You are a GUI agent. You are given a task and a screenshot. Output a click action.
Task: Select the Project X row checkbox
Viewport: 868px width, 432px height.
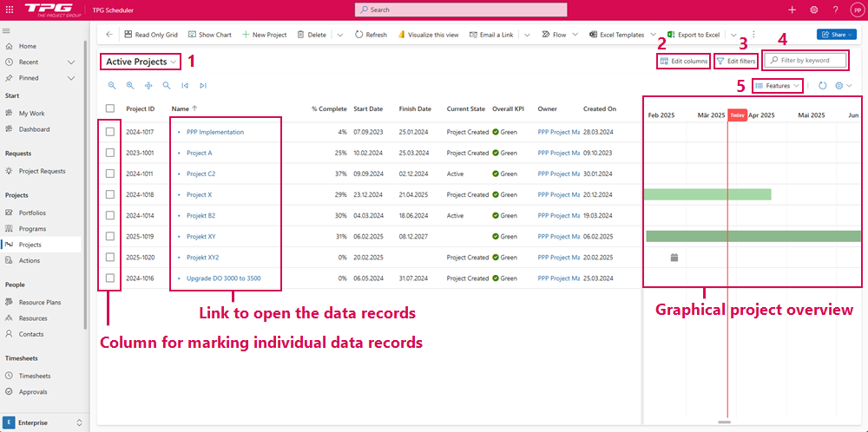coord(109,194)
